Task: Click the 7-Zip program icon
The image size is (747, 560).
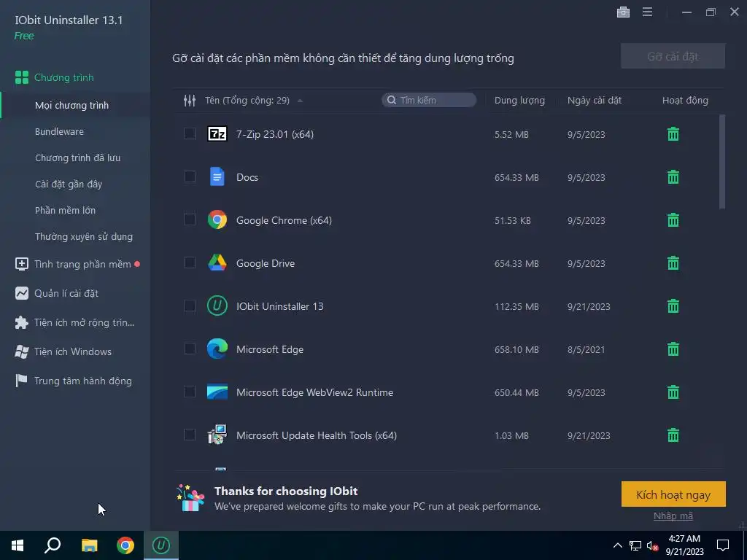Action: [217, 134]
